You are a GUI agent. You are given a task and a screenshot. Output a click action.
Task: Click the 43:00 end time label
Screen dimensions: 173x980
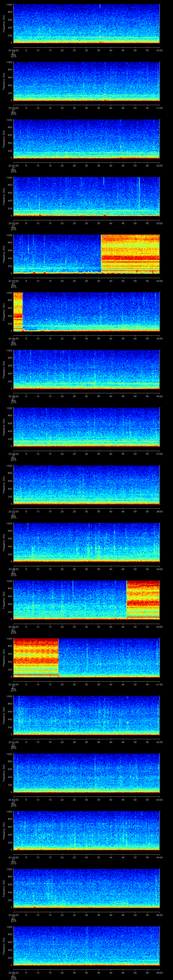click(160, 800)
